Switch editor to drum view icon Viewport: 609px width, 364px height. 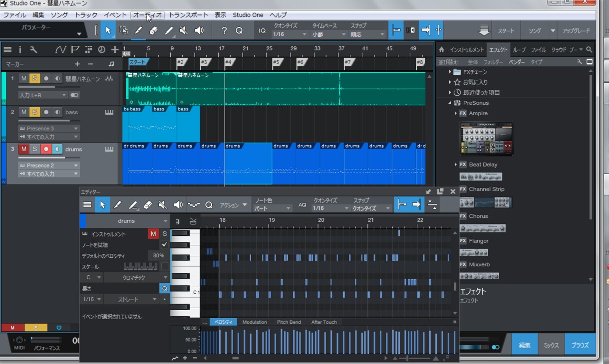tap(193, 221)
